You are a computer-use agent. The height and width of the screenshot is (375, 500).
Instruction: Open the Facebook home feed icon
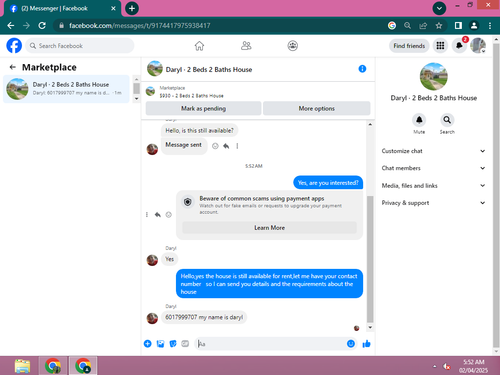coord(199,46)
